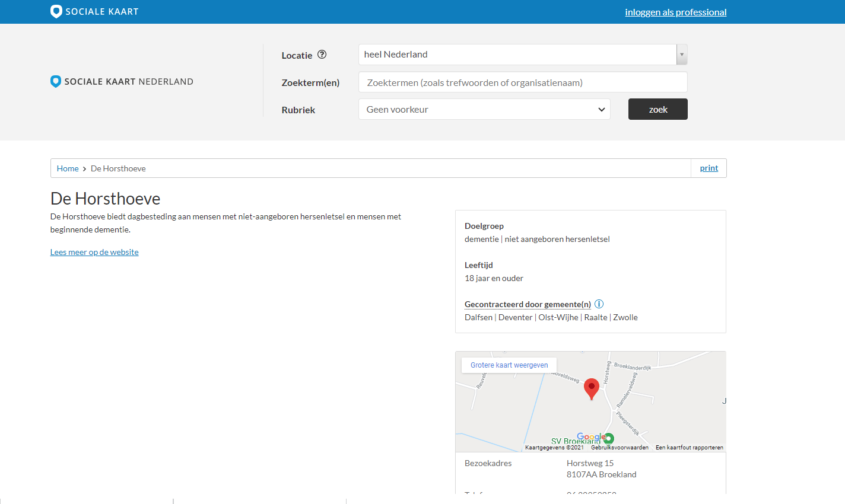Screen dimensions: 845x504
Task: Click Grotere kaart weergeven on the map
Action: (x=509, y=365)
